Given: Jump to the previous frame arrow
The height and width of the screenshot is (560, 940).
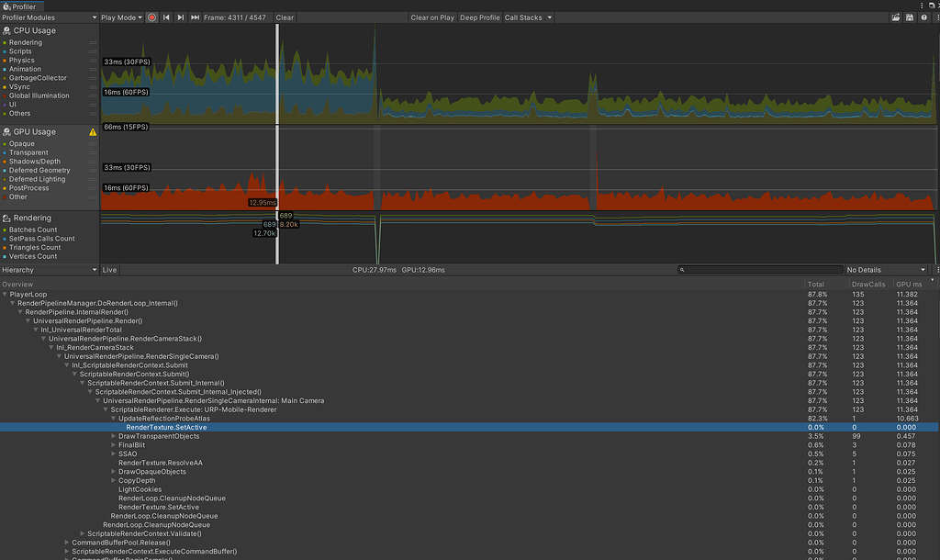Looking at the screenshot, I should tap(166, 17).
